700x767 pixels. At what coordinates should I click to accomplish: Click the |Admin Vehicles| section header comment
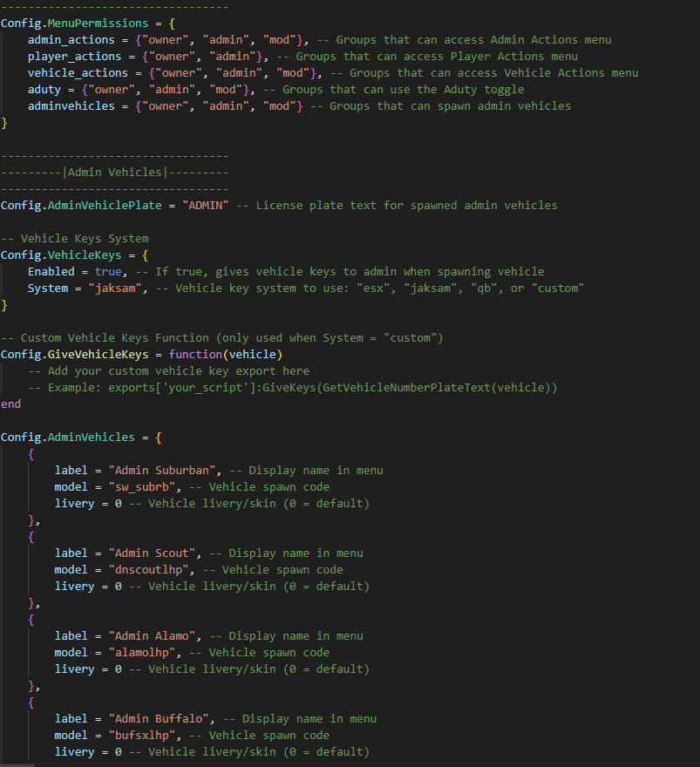[115, 173]
